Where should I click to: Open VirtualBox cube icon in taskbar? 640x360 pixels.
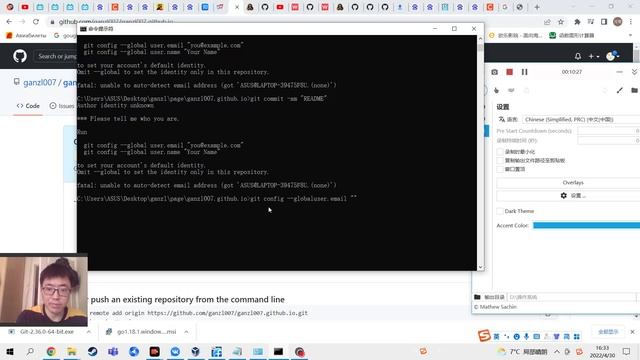point(196,351)
